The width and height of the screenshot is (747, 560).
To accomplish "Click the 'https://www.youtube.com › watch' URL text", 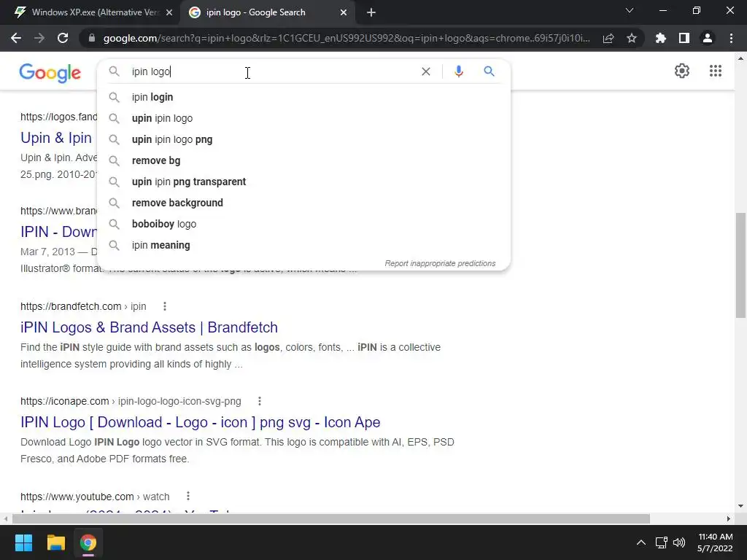I will [95, 496].
